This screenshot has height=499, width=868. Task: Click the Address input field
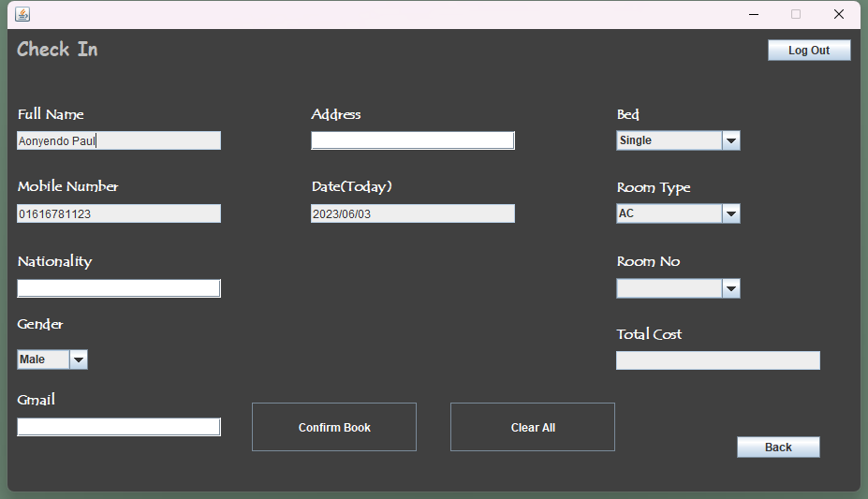coord(413,140)
